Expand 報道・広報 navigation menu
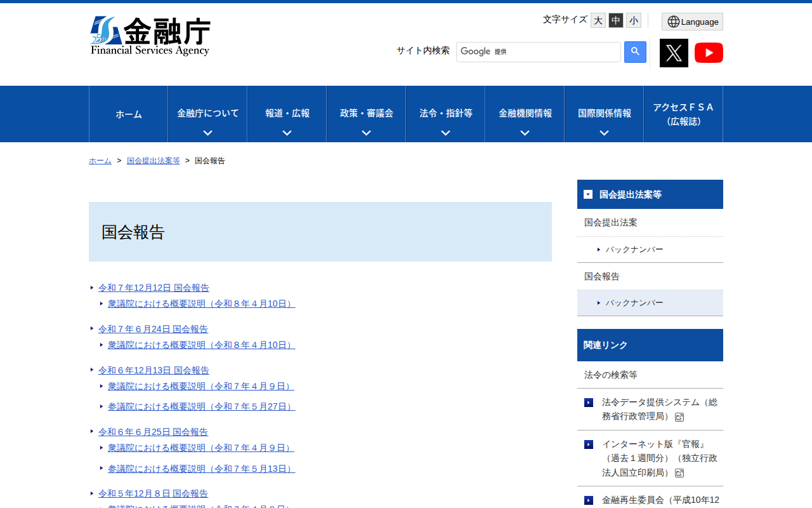Screen dimensions: 812x508 pos(287,114)
